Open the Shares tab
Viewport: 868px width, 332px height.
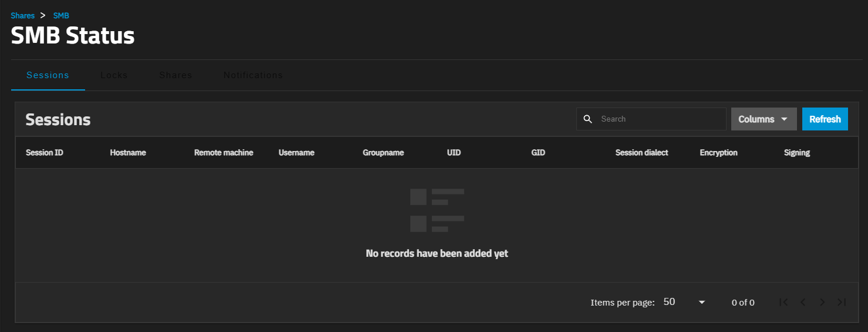[175, 75]
